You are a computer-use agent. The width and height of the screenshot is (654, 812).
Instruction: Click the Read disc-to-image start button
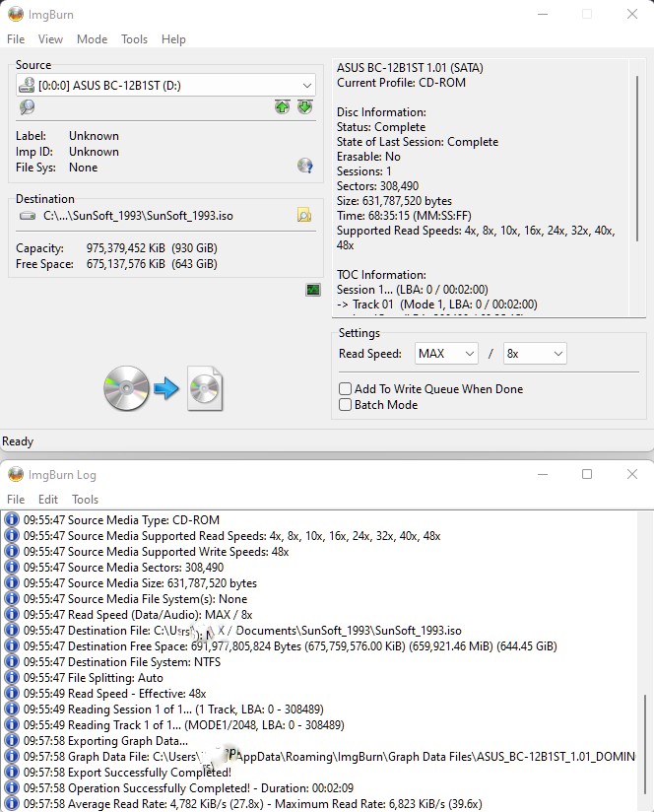click(x=163, y=388)
